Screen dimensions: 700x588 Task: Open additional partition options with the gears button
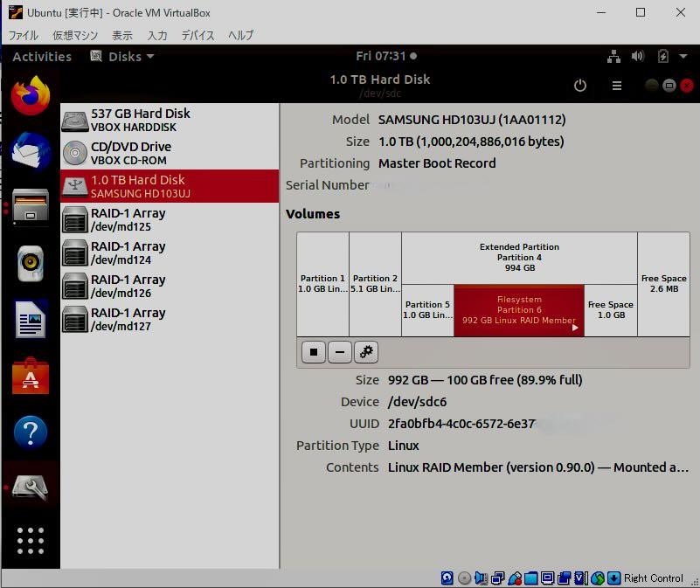pos(366,352)
